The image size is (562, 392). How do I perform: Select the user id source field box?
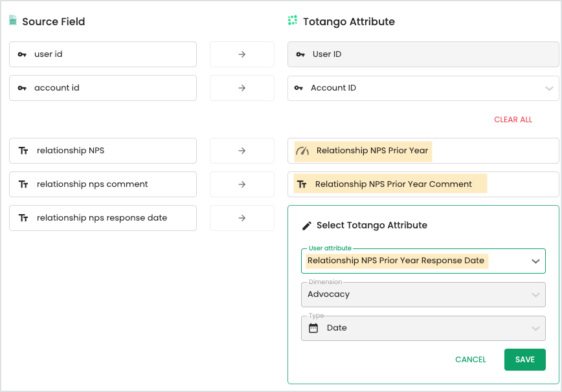point(103,54)
